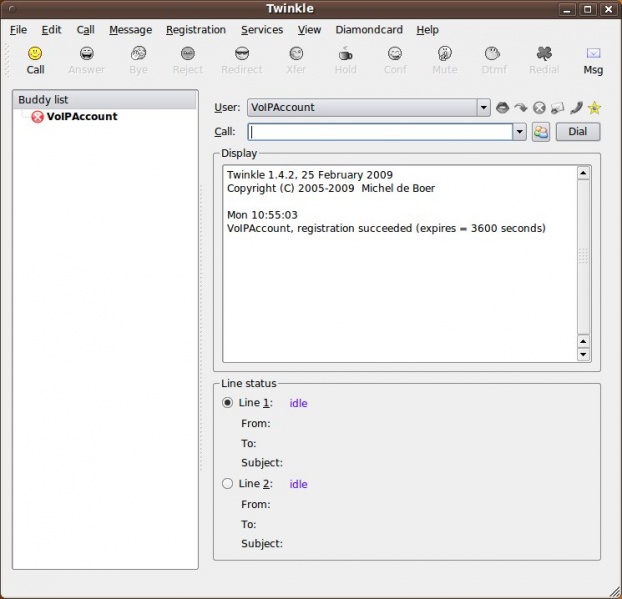Select Line 2 radio button
Screen dimensions: 622x599
click(228, 484)
